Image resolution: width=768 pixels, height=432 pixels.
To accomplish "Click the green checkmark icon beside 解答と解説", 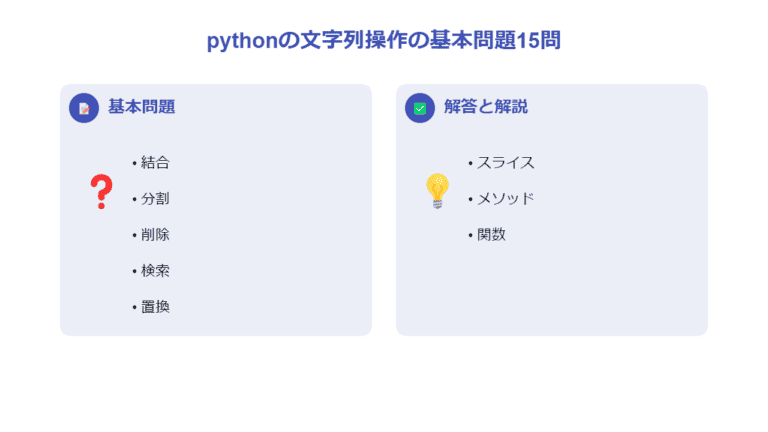I will tap(420, 108).
